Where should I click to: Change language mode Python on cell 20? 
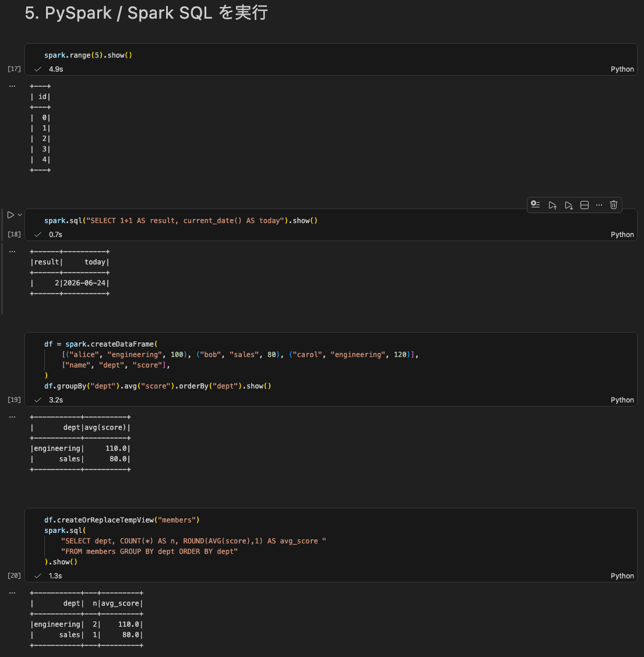tap(622, 576)
